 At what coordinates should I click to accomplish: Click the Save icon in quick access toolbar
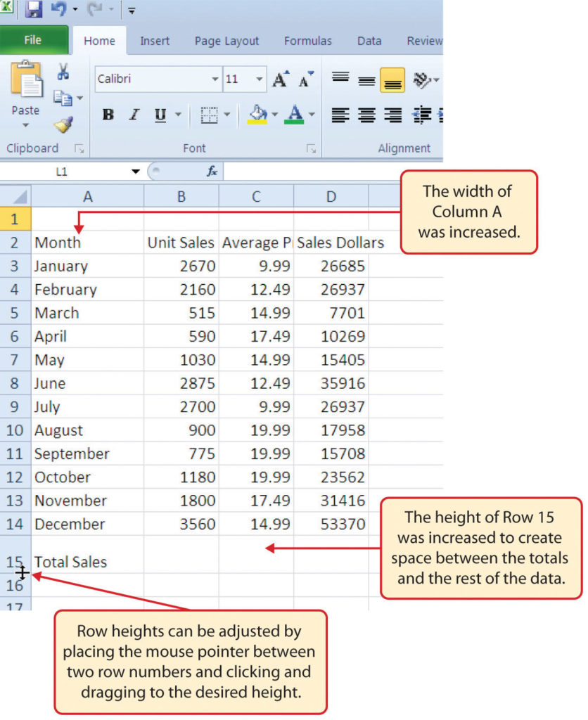coord(33,10)
